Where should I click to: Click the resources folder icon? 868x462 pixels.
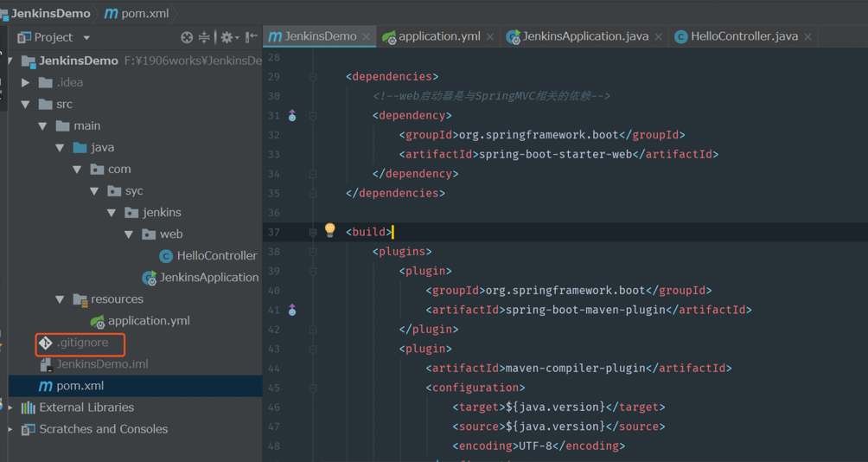(80, 299)
